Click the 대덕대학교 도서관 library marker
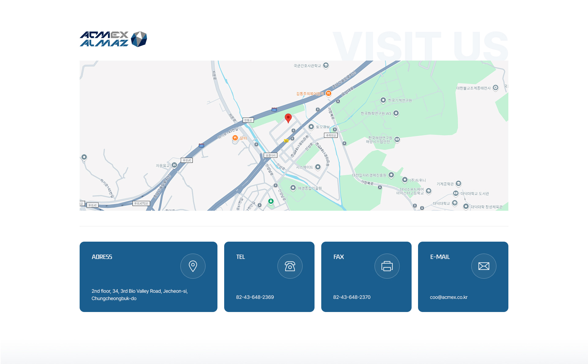Viewport: 588px width, 364px height. pyautogui.click(x=456, y=193)
